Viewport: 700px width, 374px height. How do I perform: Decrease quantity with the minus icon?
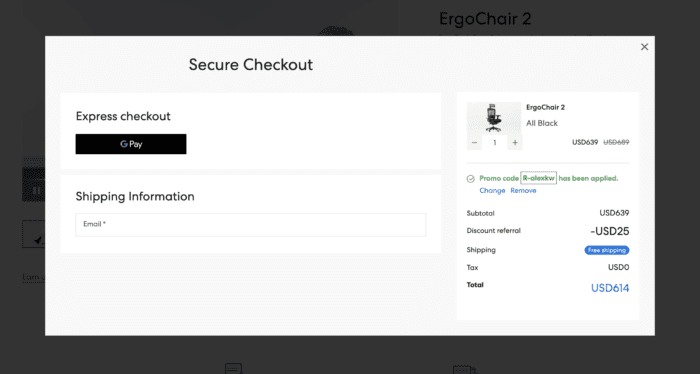point(475,143)
